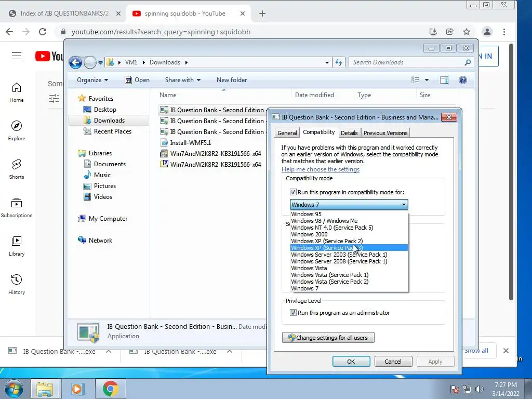
Task: Open YouTube Subscriptions in sidebar
Action: [17, 208]
